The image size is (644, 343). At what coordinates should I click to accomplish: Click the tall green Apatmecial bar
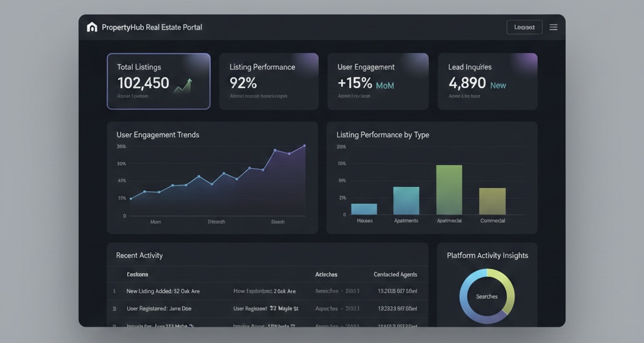click(449, 190)
